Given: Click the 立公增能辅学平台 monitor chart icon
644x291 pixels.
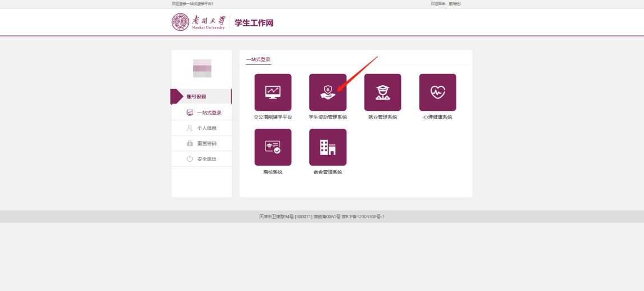Looking at the screenshot, I should click(x=273, y=92).
